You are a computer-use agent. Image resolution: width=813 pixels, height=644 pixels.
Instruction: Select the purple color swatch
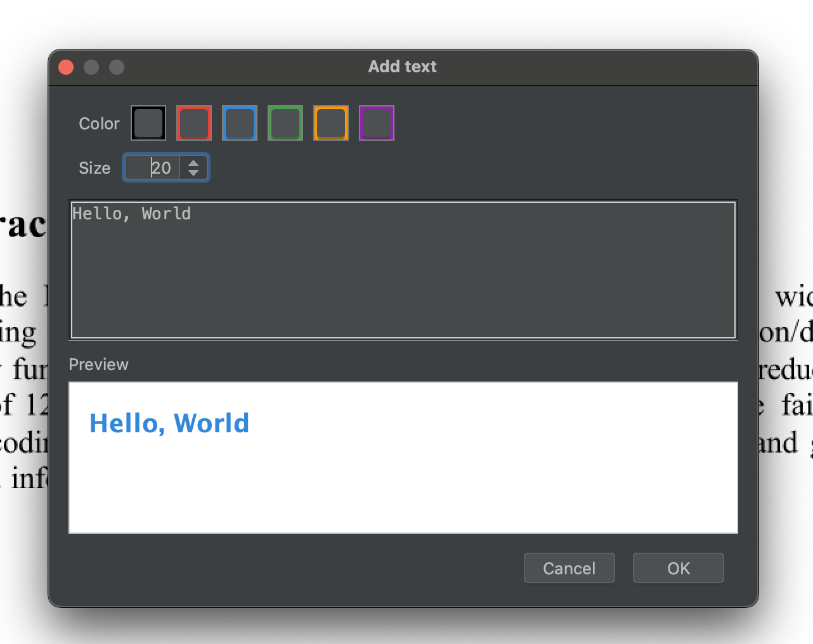click(x=376, y=123)
